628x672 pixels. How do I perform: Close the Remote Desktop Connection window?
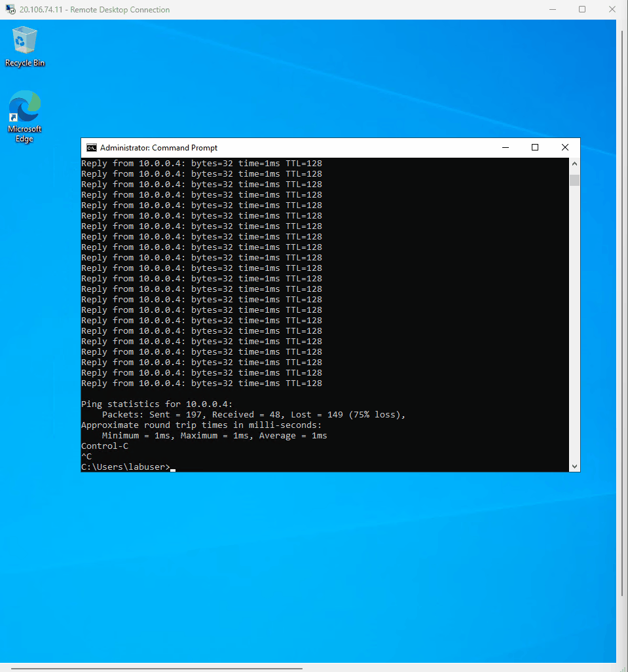pos(612,9)
